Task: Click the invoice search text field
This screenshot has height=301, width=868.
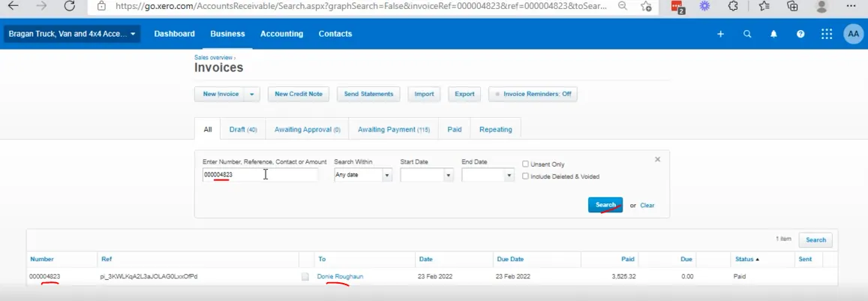Action: [x=260, y=175]
